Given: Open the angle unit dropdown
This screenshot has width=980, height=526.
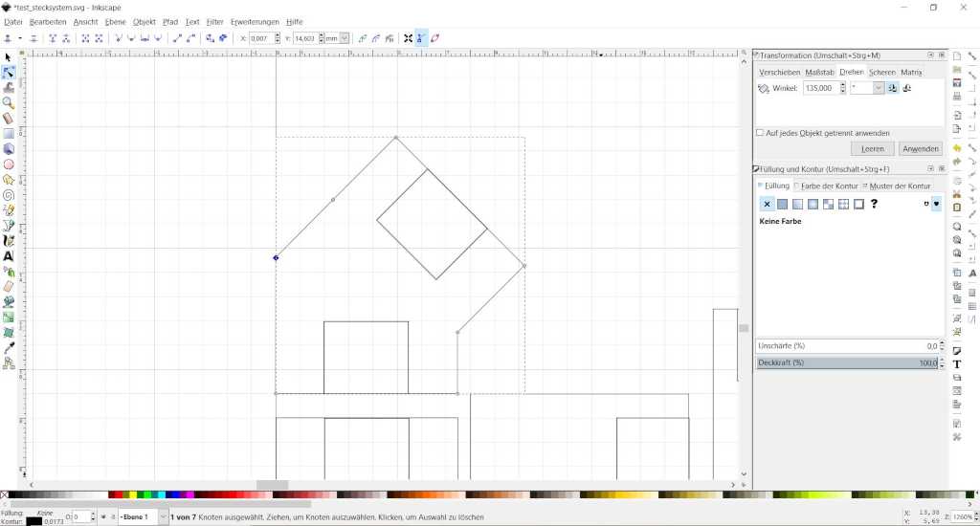Looking at the screenshot, I should [x=879, y=88].
